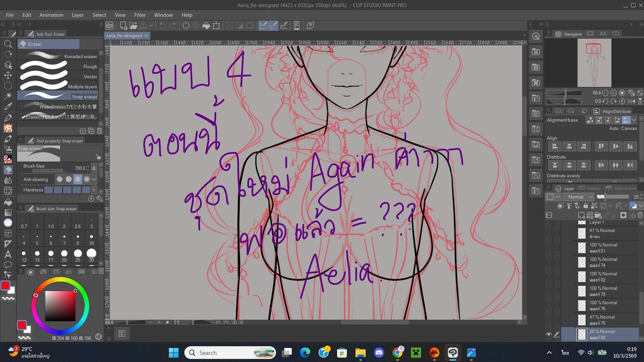Open Discord from the Windows taskbar

pos(378,353)
